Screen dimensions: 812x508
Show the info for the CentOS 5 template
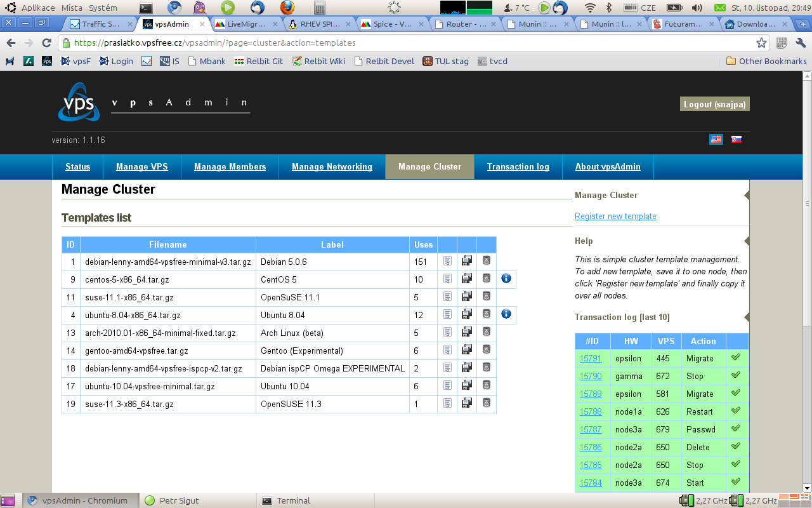click(x=506, y=278)
